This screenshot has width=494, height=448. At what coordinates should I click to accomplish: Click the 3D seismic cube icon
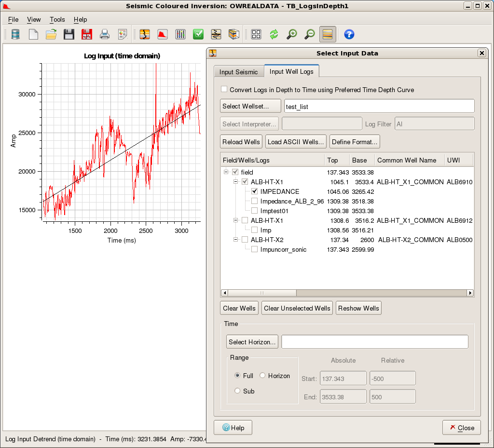pyautogui.click(x=234, y=34)
